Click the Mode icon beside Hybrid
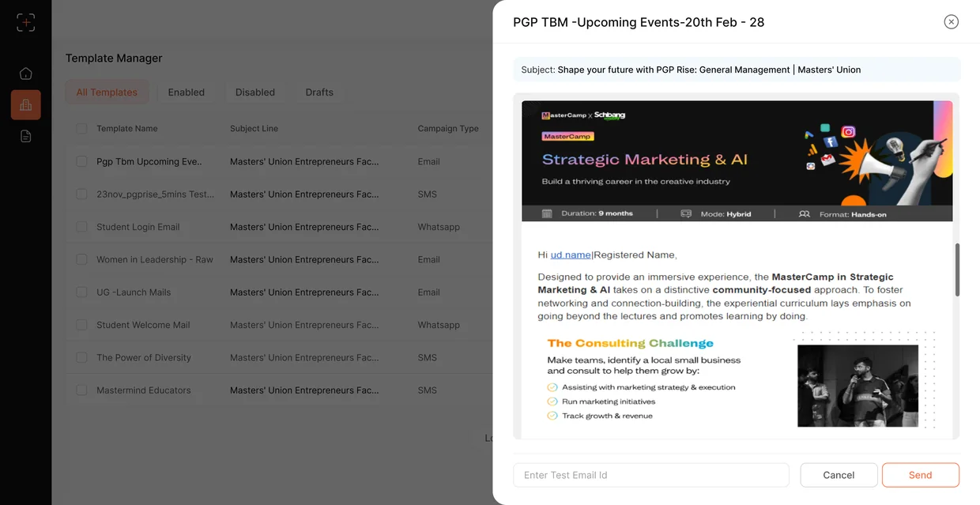Image resolution: width=980 pixels, height=505 pixels. pos(686,213)
